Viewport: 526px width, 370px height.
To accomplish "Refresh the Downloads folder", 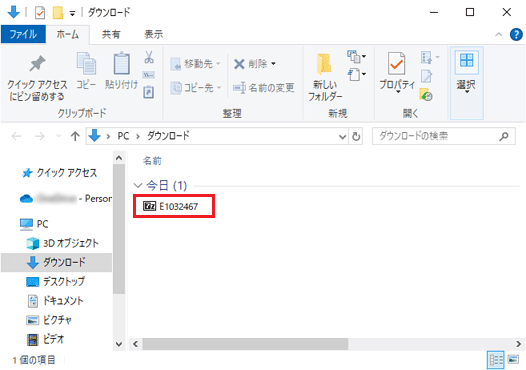I will coord(356,136).
